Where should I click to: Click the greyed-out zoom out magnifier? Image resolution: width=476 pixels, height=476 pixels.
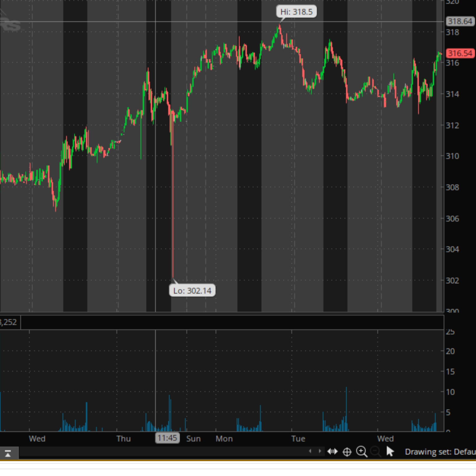pos(376,452)
